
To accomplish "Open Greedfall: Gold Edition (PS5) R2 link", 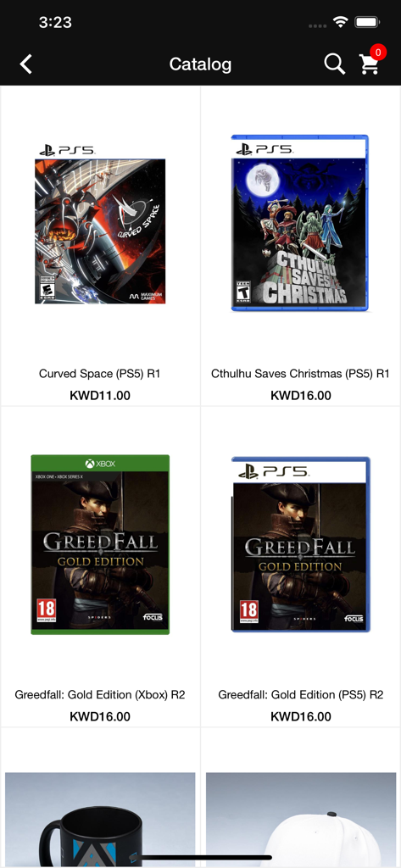I will (301, 694).
